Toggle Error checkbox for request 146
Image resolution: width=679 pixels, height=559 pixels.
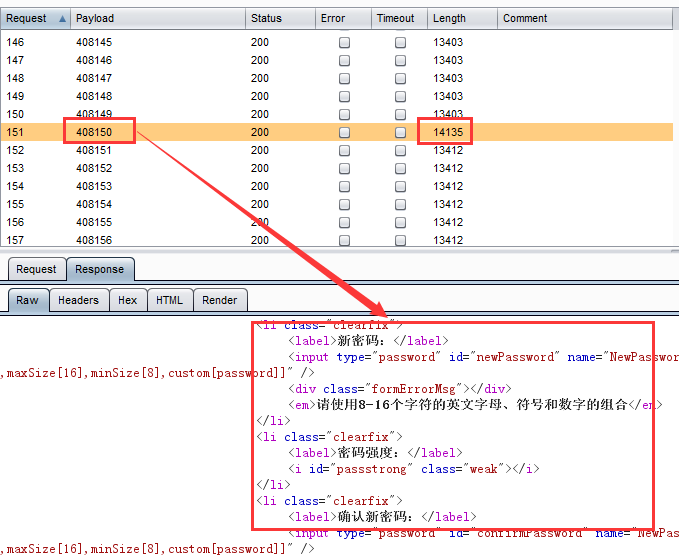pyautogui.click(x=344, y=42)
